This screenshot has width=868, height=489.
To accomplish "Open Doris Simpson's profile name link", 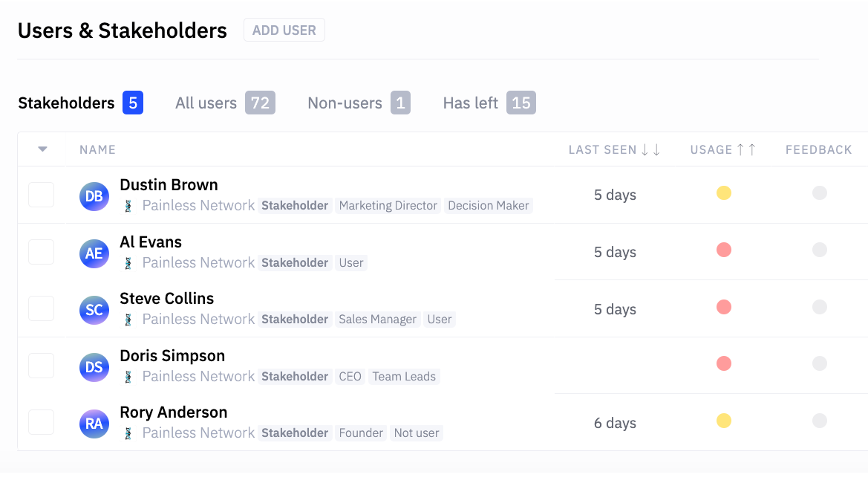I will 172,356.
